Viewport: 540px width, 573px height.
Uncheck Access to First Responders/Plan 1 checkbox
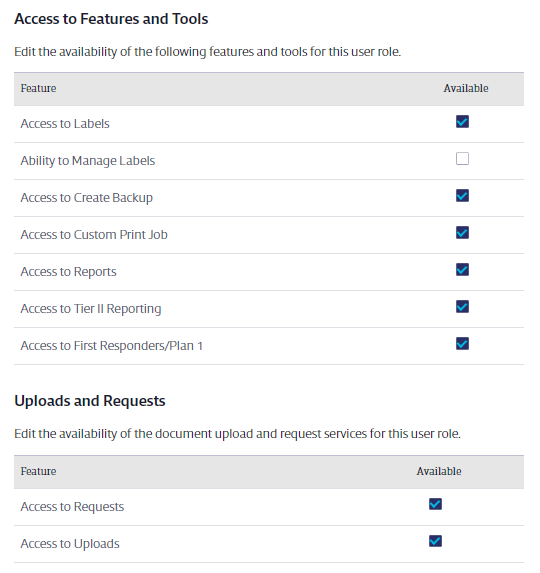tap(462, 344)
